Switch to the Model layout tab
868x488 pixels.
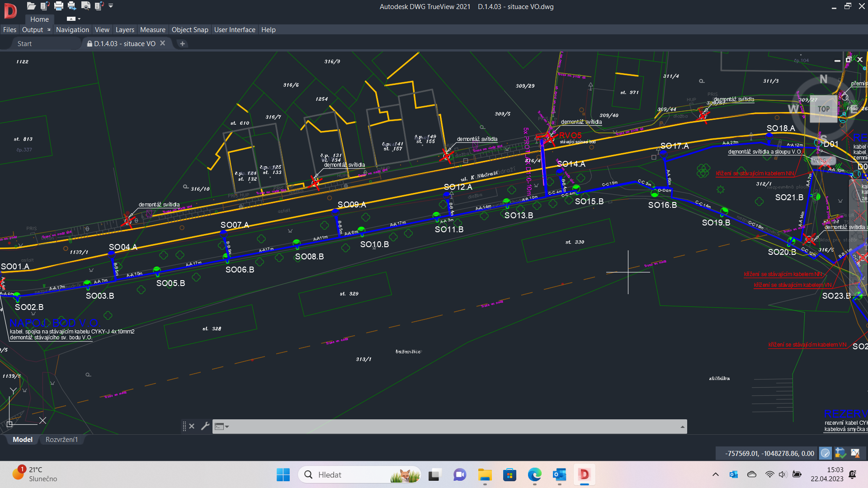pos(23,439)
